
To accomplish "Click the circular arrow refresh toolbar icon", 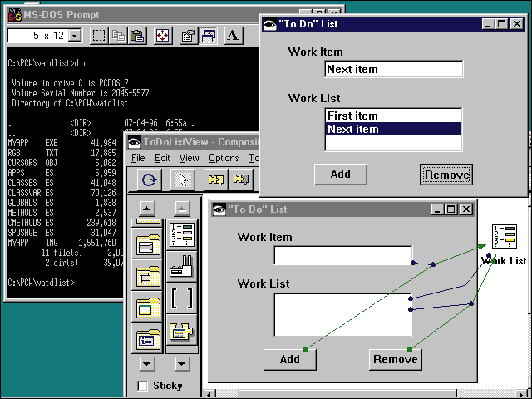I will [x=150, y=179].
